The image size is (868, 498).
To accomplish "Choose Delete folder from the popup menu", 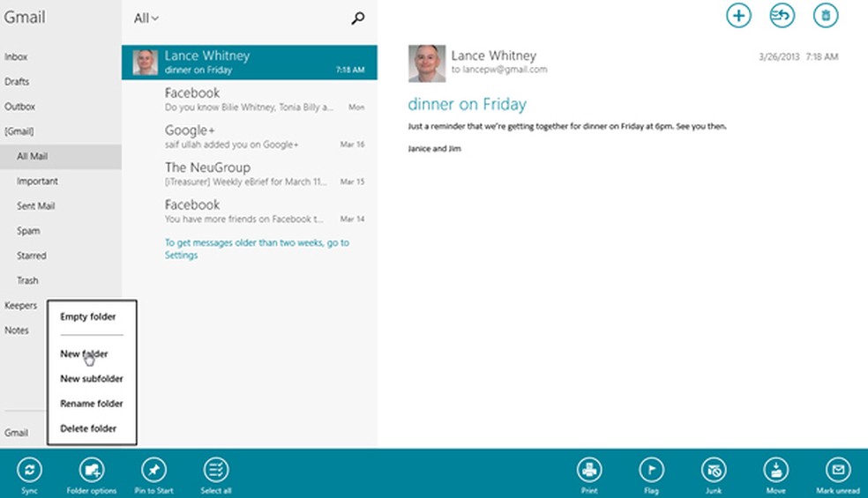I will point(88,428).
